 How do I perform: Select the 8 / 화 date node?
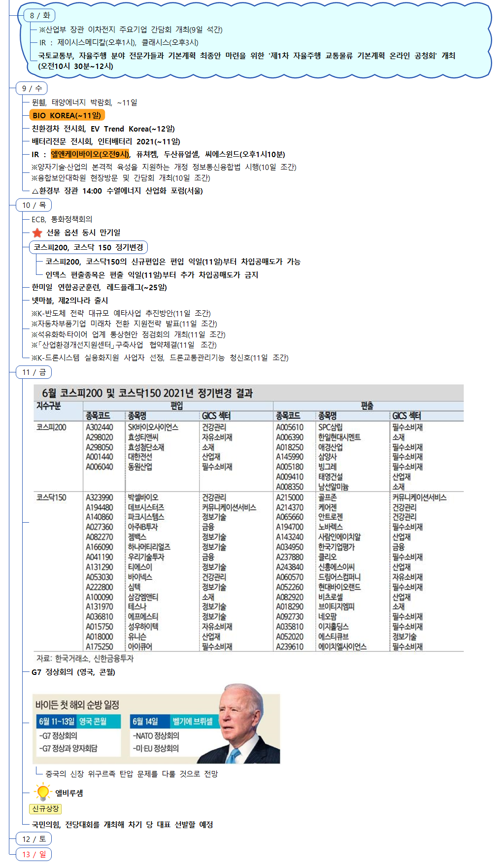coord(40,15)
